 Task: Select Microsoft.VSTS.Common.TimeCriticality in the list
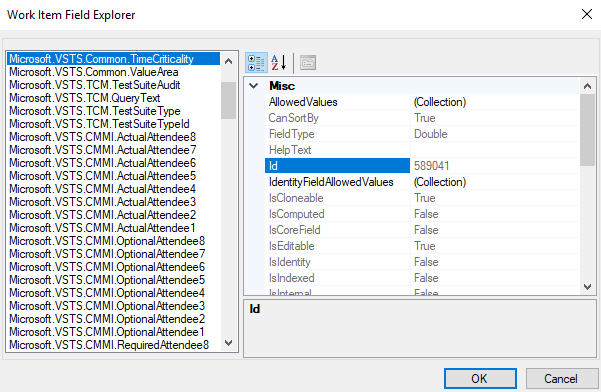pos(114,59)
